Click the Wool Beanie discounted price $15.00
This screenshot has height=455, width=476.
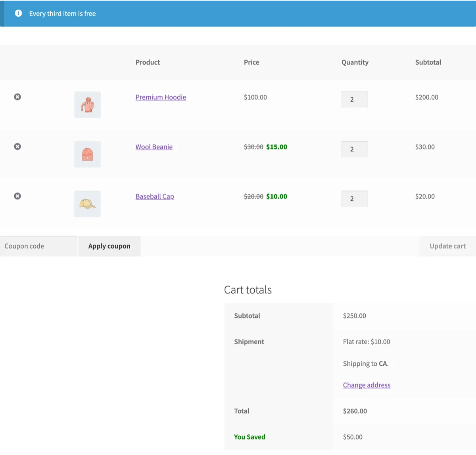pos(276,147)
